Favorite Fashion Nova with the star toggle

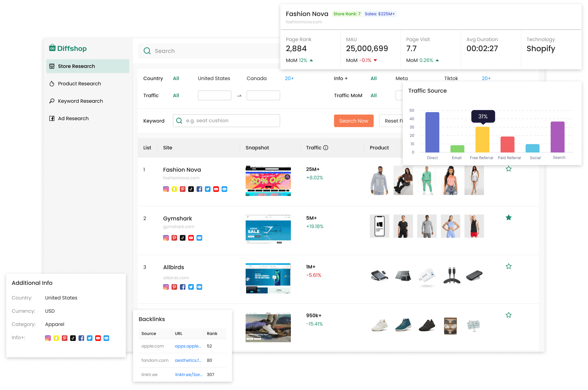[509, 169]
